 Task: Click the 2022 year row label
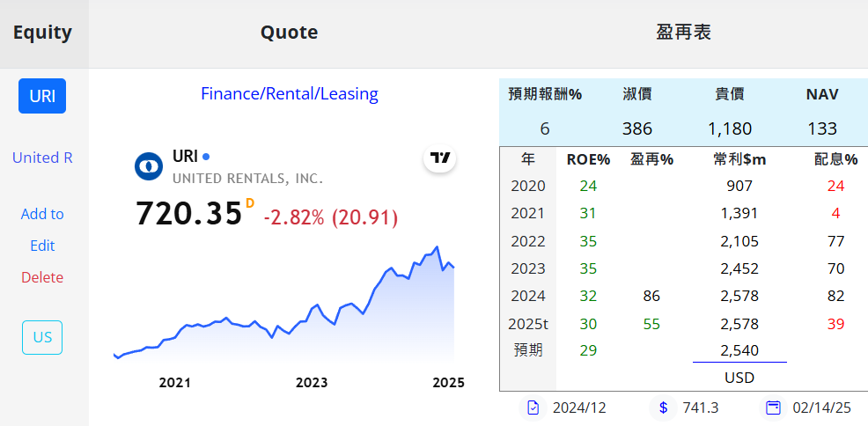click(528, 241)
